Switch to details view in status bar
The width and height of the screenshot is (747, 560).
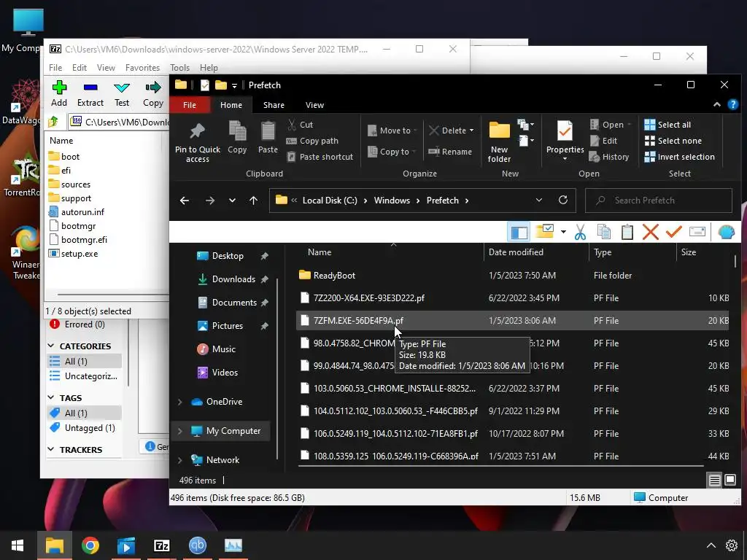[x=714, y=480]
